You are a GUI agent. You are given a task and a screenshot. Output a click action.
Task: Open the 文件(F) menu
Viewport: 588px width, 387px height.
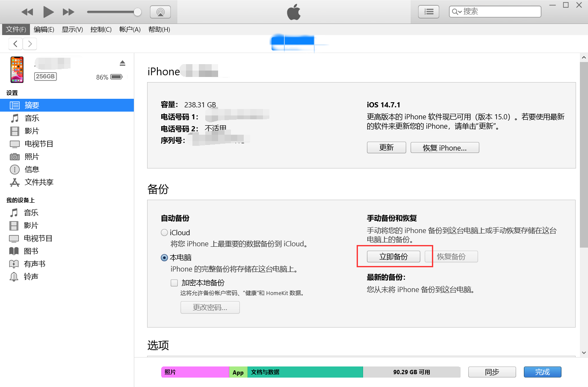(16, 29)
